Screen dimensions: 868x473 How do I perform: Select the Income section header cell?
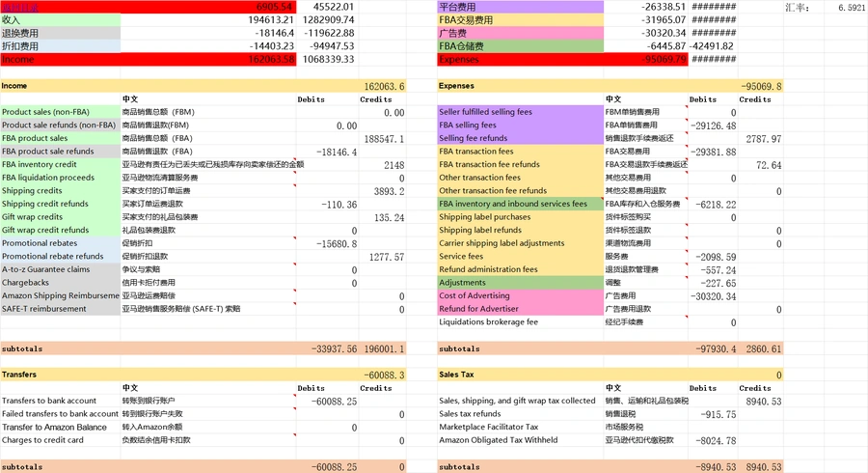pos(61,86)
